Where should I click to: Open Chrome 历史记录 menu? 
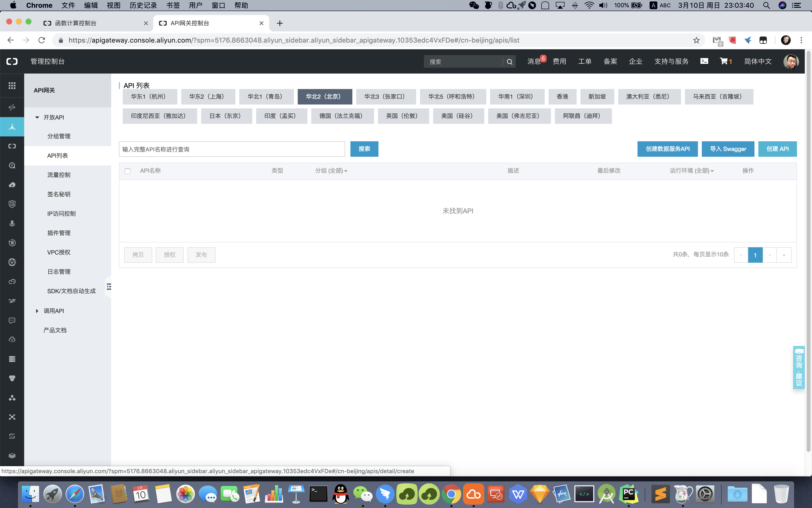[x=143, y=5]
